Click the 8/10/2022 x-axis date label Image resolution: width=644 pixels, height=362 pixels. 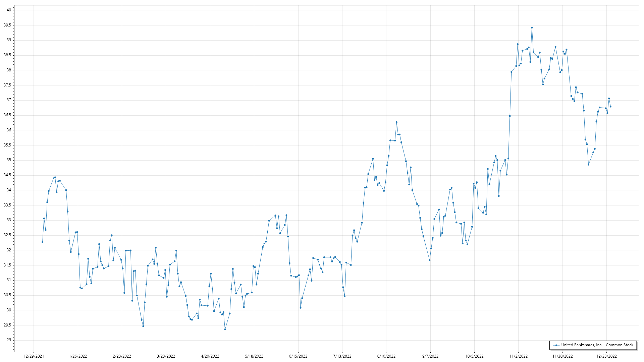pyautogui.click(x=386, y=356)
